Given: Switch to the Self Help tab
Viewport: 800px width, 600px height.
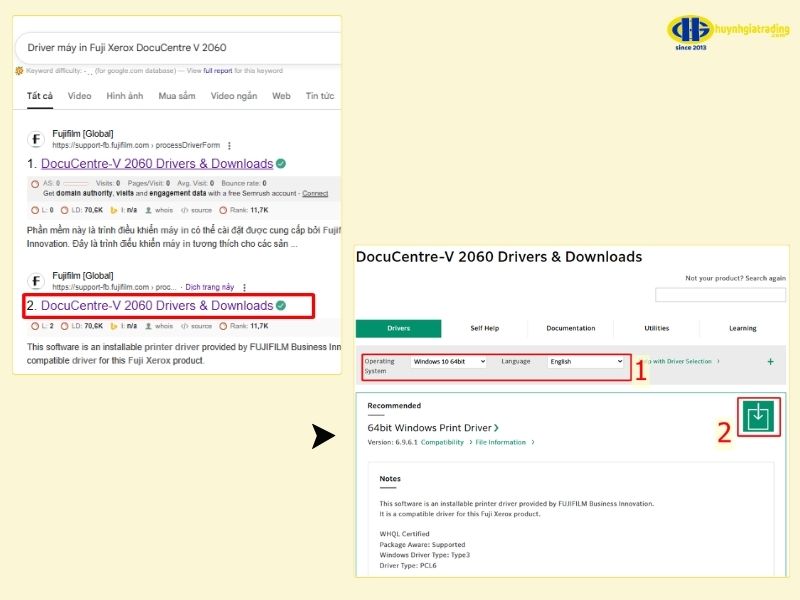Looking at the screenshot, I should [x=484, y=328].
